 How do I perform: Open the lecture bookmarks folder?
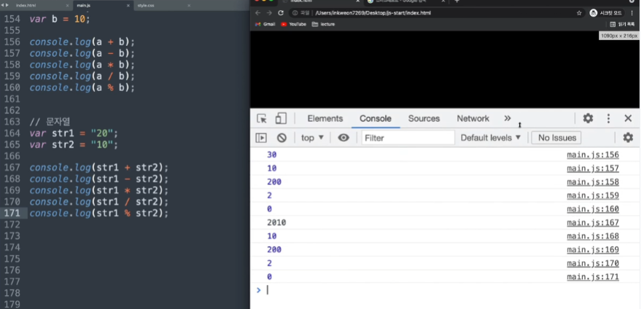coord(323,24)
